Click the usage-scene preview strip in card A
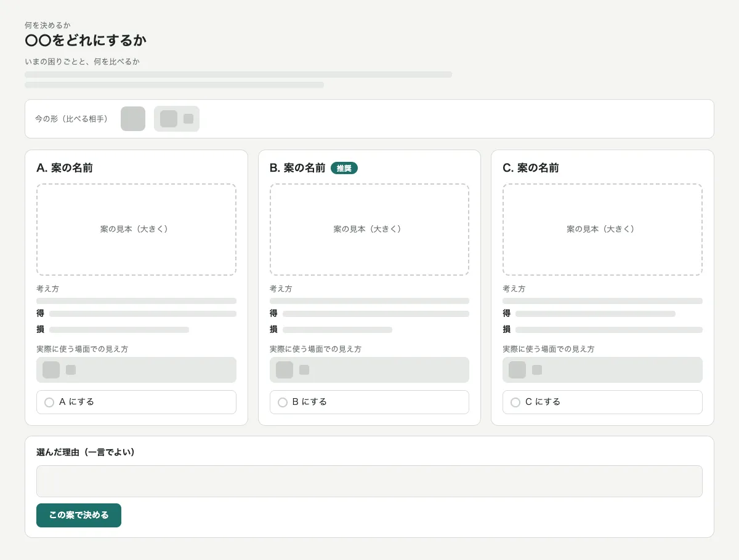The width and height of the screenshot is (739, 560). tap(136, 370)
